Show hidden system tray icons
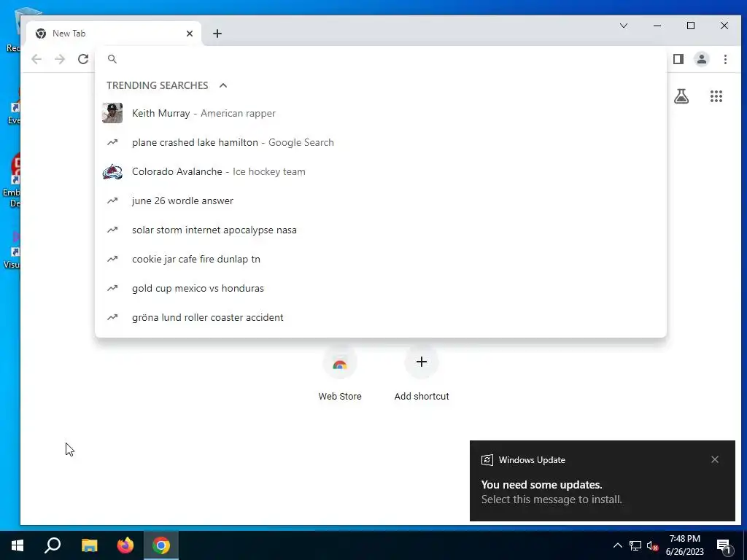The width and height of the screenshot is (747, 560). coord(617,545)
